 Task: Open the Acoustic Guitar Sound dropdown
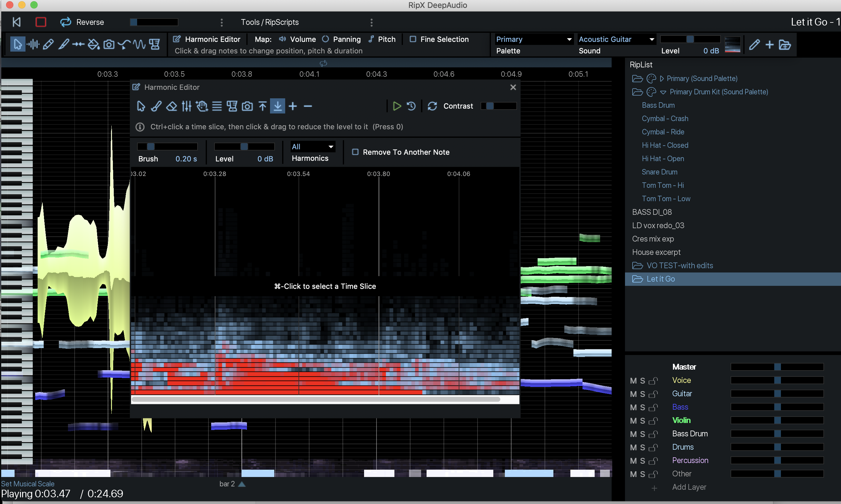tap(616, 39)
